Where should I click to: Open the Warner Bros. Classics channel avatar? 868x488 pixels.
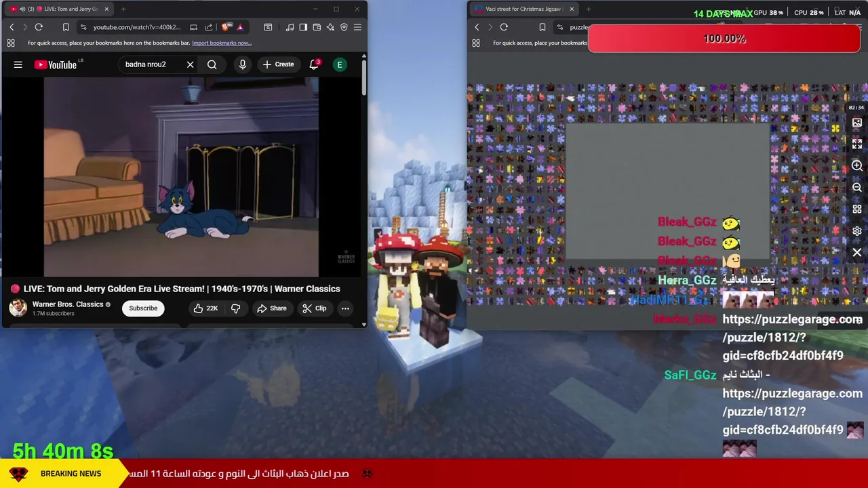tap(18, 308)
